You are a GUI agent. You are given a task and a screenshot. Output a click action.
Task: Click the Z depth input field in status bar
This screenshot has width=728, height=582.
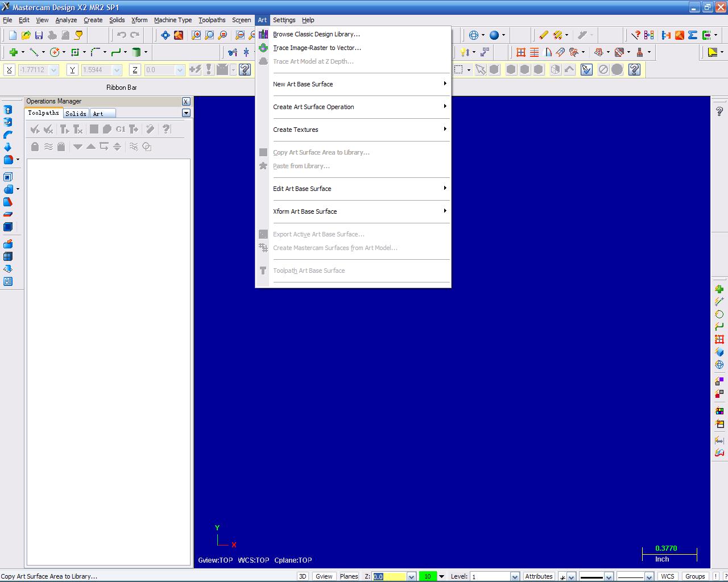[x=390, y=576]
